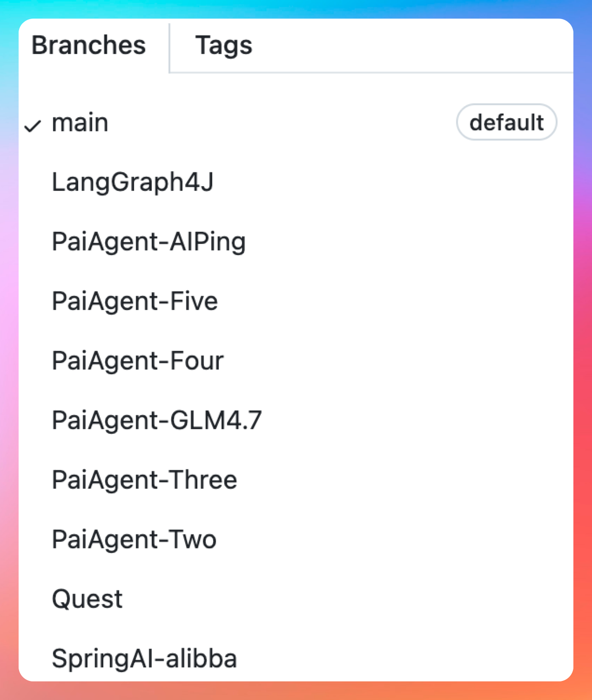Pick the PaiAgent-Two branch
Image resolution: width=592 pixels, height=700 pixels.
point(134,539)
